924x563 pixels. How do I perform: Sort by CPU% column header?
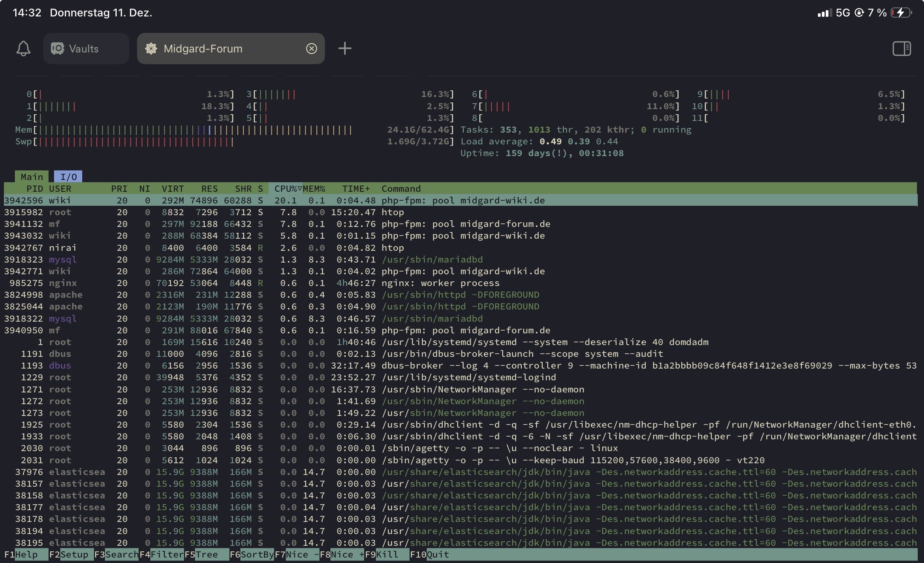(x=285, y=189)
